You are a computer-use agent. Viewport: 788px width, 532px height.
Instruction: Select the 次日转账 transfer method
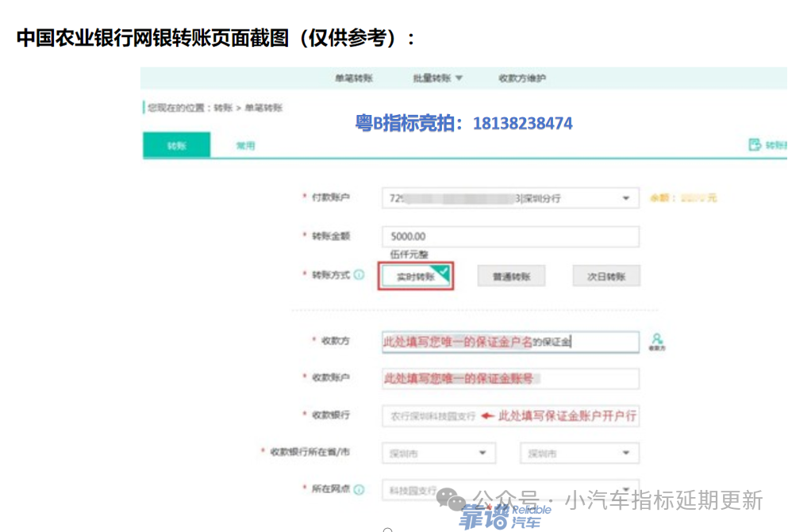pyautogui.click(x=606, y=277)
